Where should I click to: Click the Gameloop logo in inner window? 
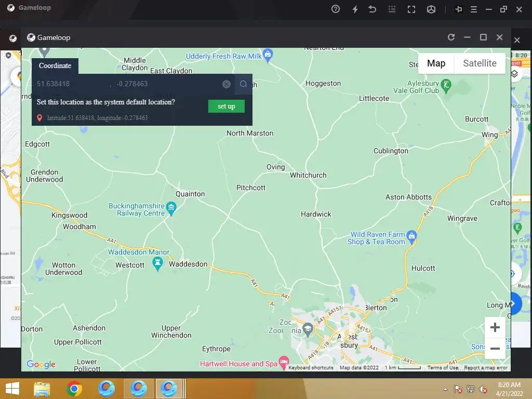(x=31, y=37)
